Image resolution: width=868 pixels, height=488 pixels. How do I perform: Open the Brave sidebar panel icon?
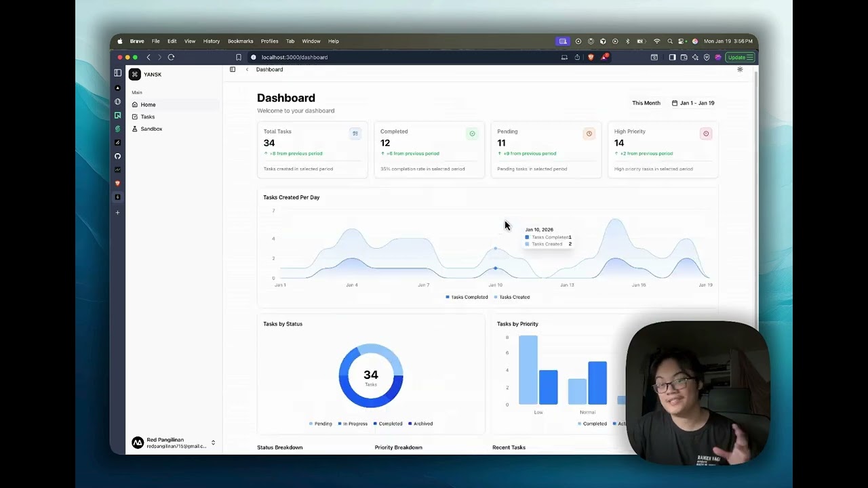pos(672,58)
